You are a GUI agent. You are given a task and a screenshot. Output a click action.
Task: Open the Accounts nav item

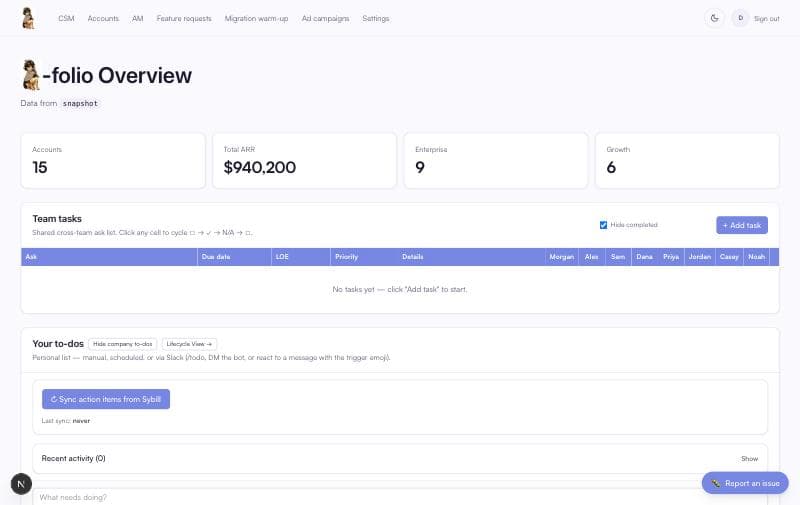pyautogui.click(x=103, y=18)
